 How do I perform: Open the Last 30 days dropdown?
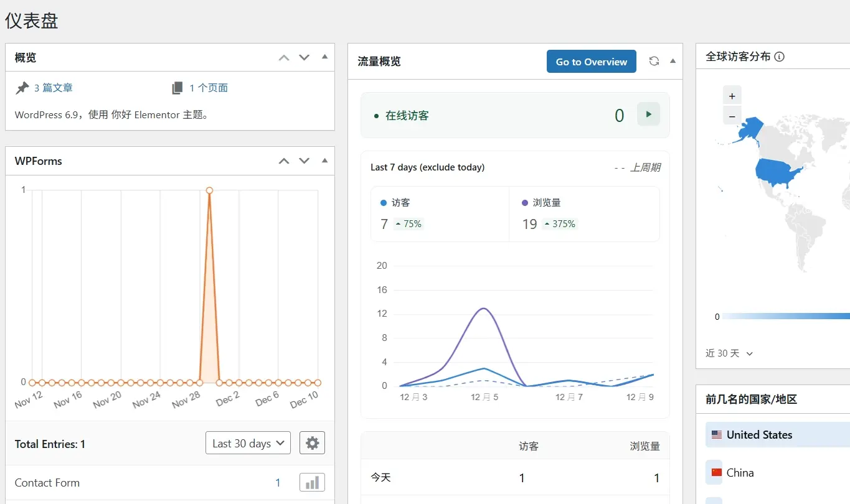point(248,443)
